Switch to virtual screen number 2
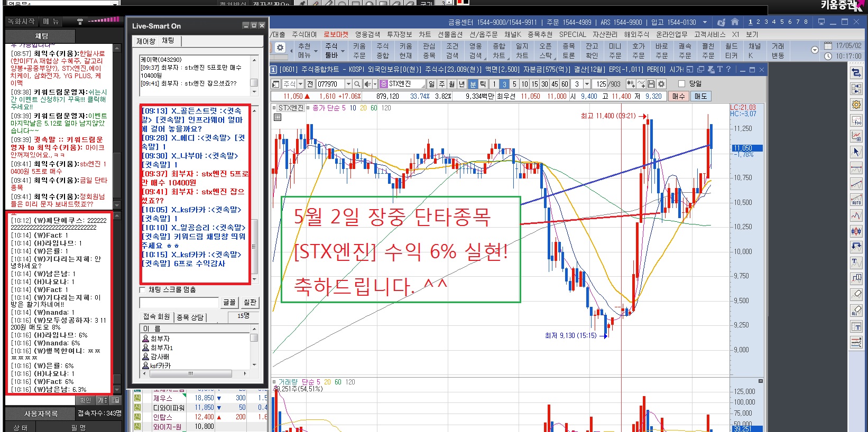Image resolution: width=868 pixels, height=432 pixels. [758, 22]
